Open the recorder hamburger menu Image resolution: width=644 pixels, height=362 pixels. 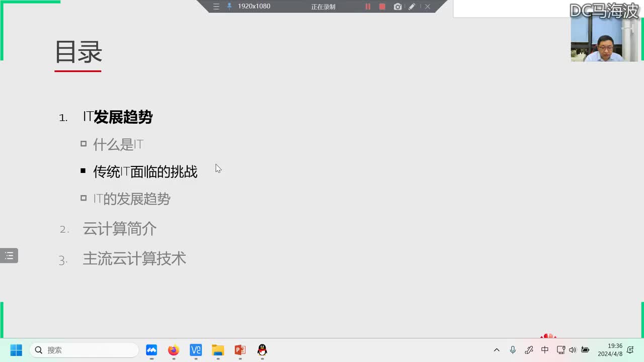pyautogui.click(x=216, y=7)
